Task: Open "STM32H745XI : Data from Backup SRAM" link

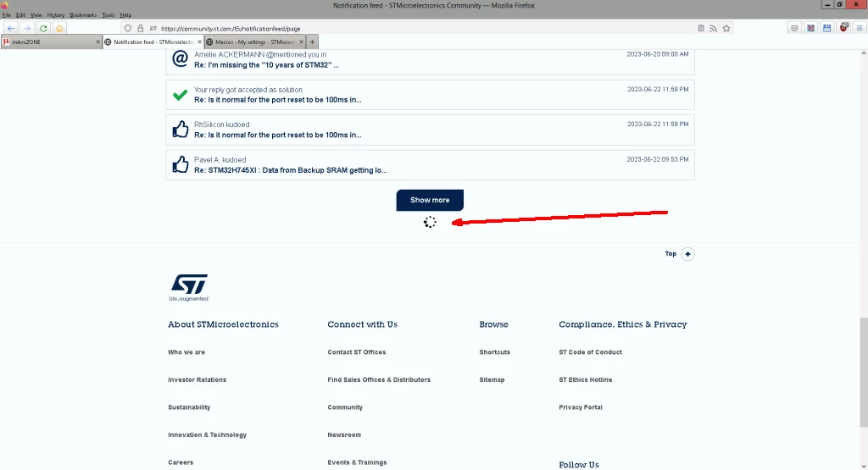Action: [290, 170]
